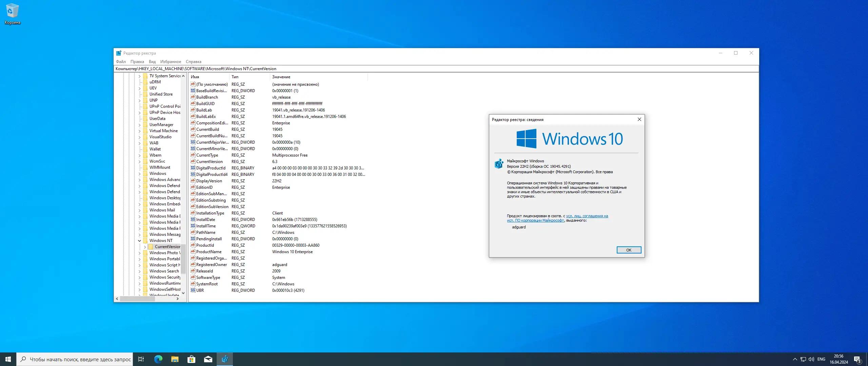Open File Explorer from the taskbar

(x=175, y=359)
